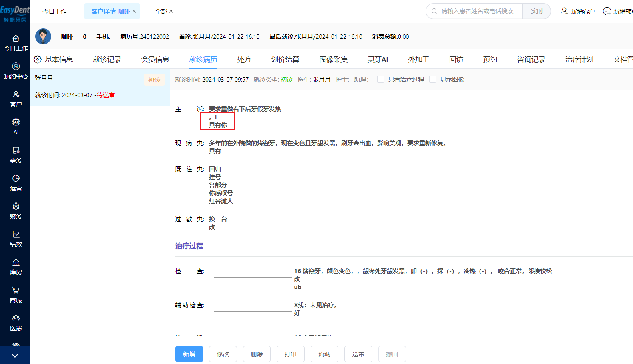Close the 客户详情-咖啡 tab
This screenshot has width=633, height=364.
134,11
